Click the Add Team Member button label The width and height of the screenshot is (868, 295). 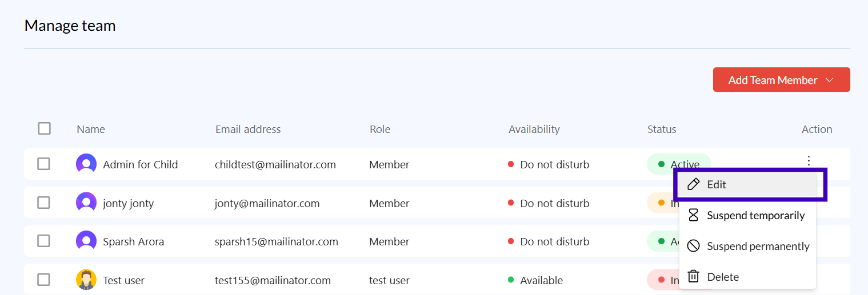point(773,80)
